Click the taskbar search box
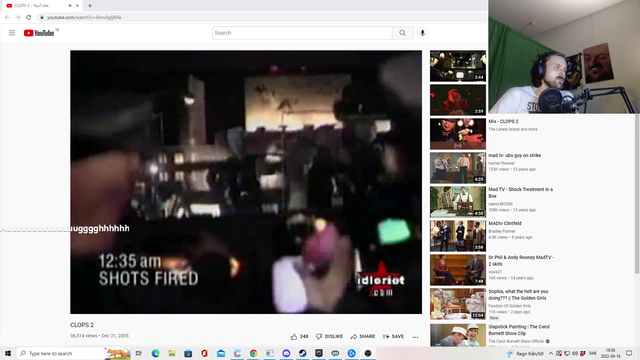 pyautogui.click(x=73, y=353)
